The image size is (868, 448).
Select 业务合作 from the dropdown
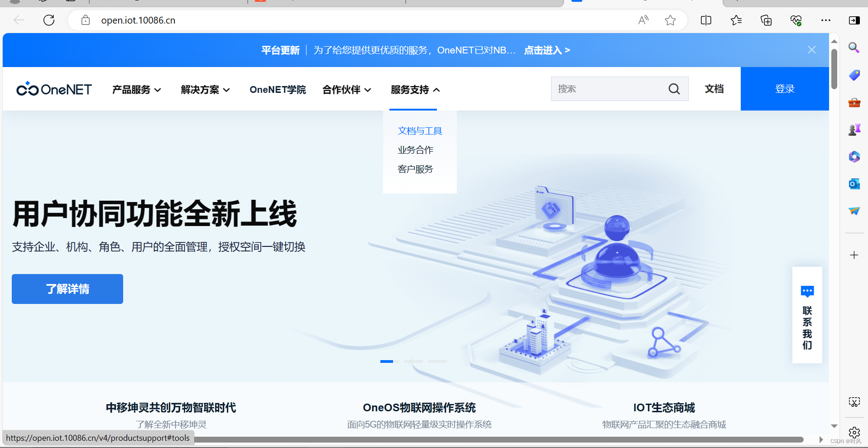(415, 150)
